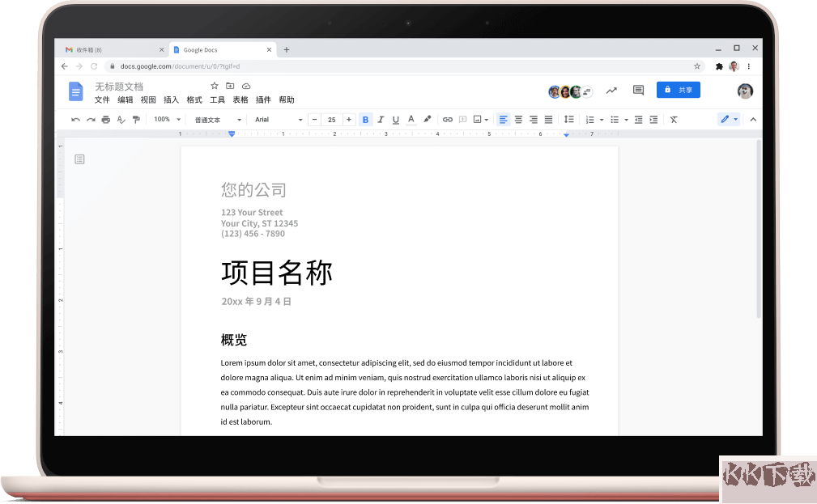Move document with folder icon
The height and width of the screenshot is (504, 817).
click(230, 86)
